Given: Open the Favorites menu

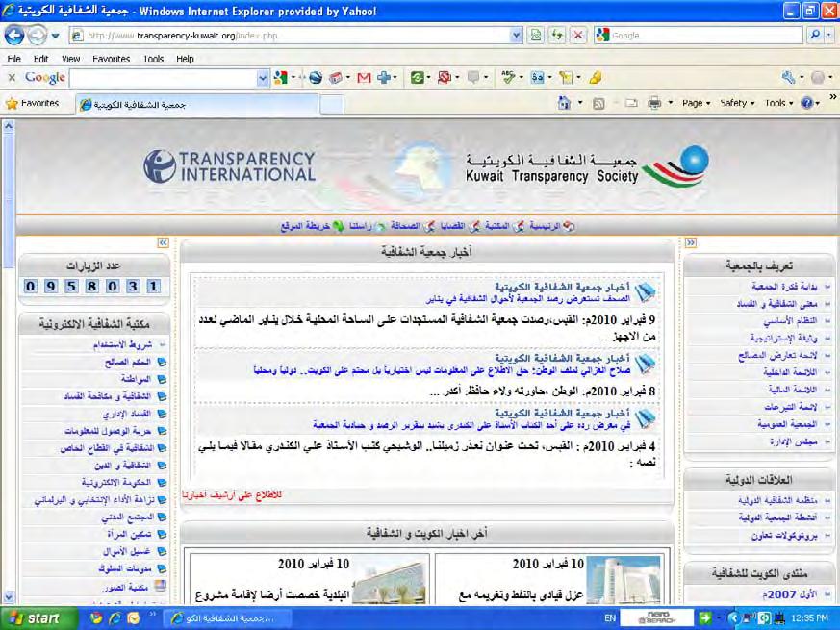Looking at the screenshot, I should point(112,59).
